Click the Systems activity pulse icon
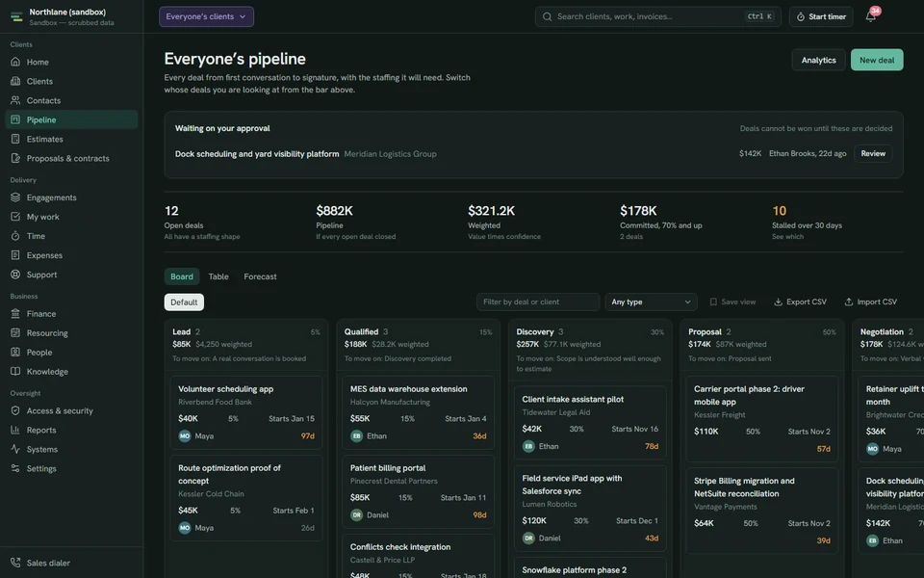The width and height of the screenshot is (924, 578). (x=15, y=449)
